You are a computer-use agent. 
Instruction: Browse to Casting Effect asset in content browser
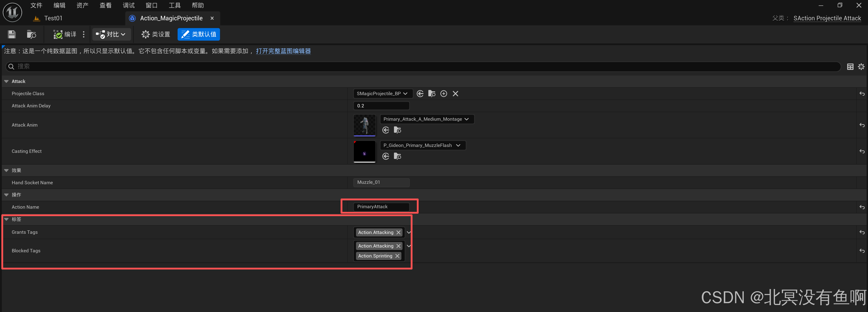coord(398,156)
